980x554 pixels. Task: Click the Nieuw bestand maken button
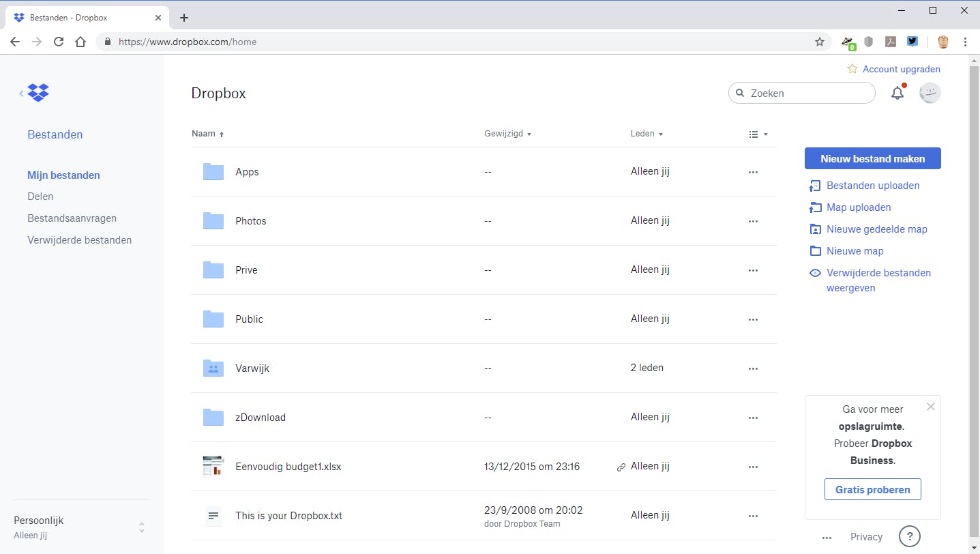(872, 158)
